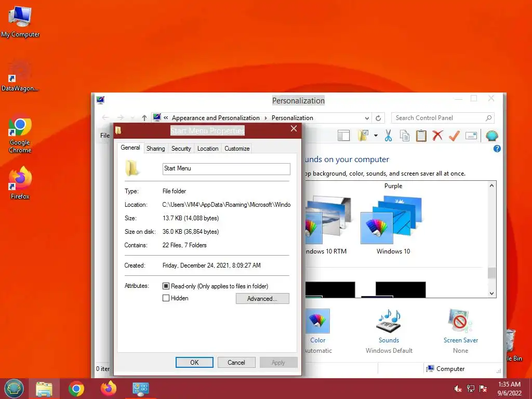The image size is (532, 399).
Task: Expand arrow after Appearance and Personalization
Action: click(265, 118)
